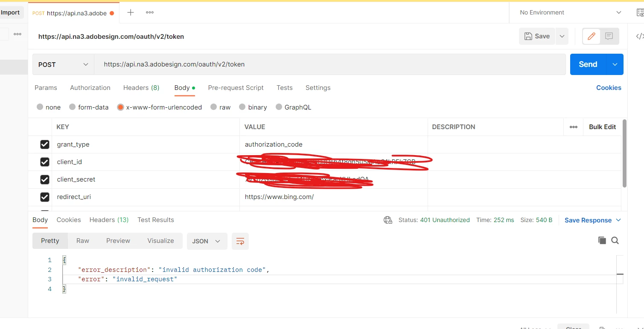Click the body table vertical scrollbar

(624, 153)
